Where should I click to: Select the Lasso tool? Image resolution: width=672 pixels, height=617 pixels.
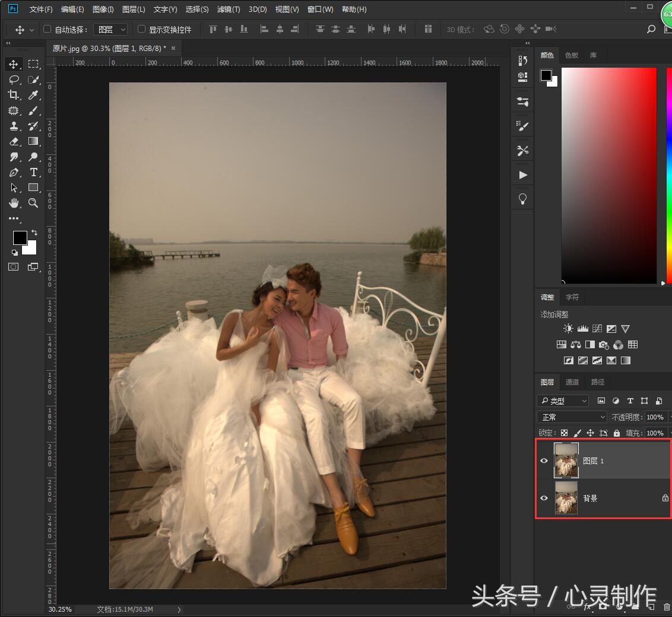(x=14, y=79)
